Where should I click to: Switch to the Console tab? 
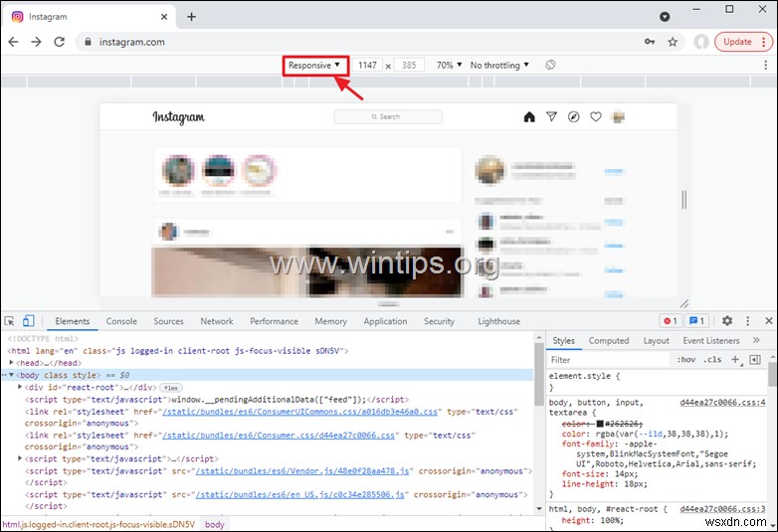(121, 321)
